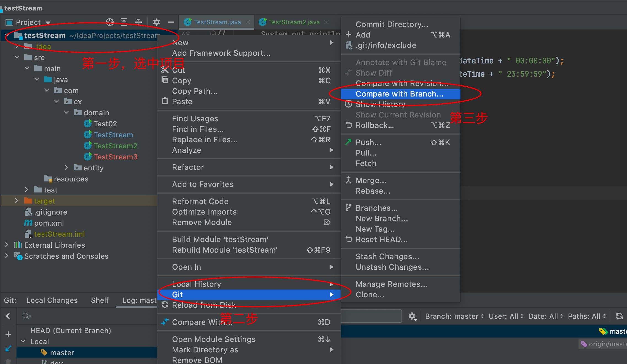Click the Collapse All icon in Project toolbar
Image resolution: width=627 pixels, height=364 pixels.
pyautogui.click(x=138, y=22)
